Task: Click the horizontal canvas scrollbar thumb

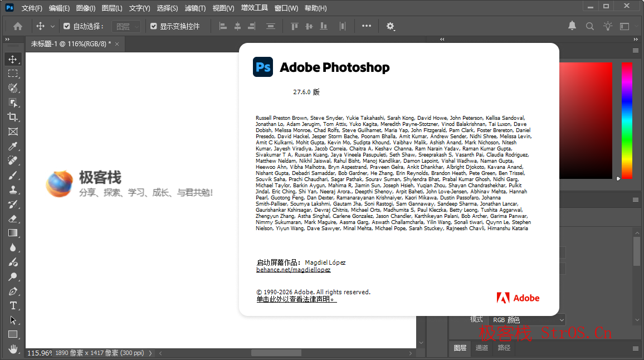Action: (276, 353)
